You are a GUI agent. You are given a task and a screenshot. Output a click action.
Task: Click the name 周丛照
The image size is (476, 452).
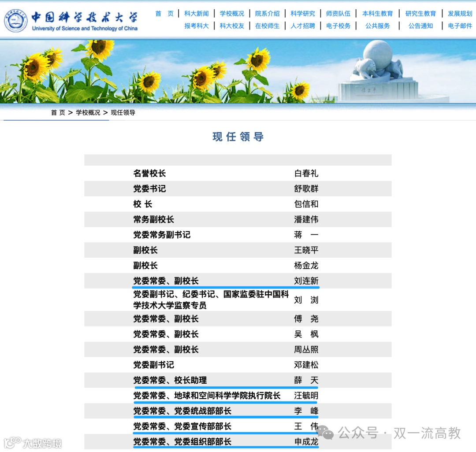pyautogui.click(x=306, y=349)
